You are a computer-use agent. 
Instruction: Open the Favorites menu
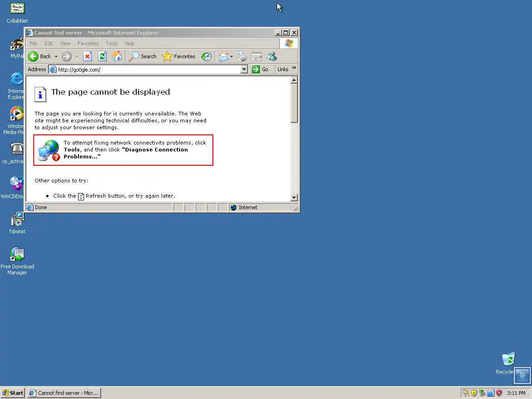pyautogui.click(x=88, y=43)
